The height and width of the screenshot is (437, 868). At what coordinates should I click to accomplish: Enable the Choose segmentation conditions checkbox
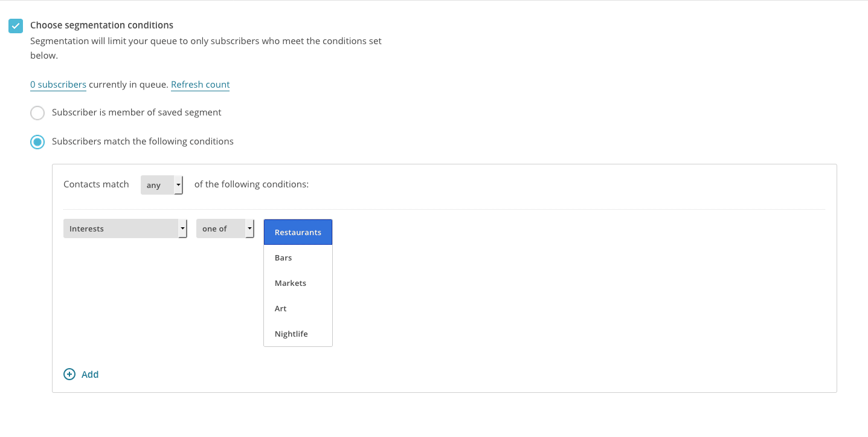15,25
